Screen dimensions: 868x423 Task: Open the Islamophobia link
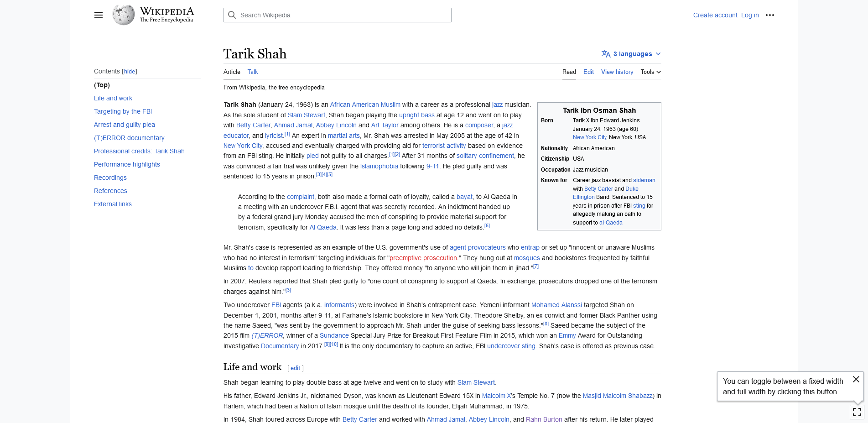tap(379, 166)
